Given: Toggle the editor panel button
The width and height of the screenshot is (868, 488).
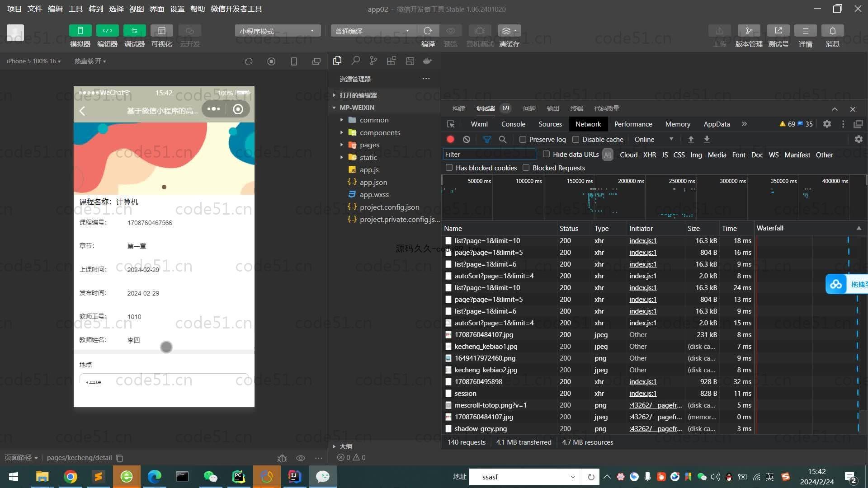Looking at the screenshot, I should pos(107,31).
